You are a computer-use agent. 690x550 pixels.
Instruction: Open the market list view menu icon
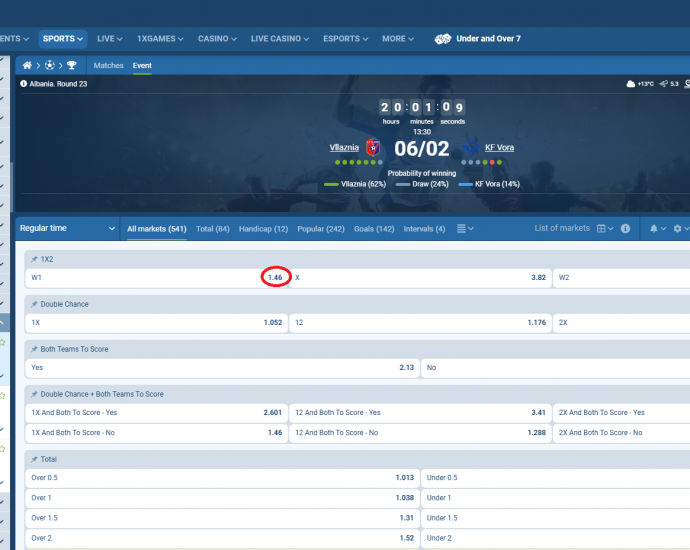(465, 228)
